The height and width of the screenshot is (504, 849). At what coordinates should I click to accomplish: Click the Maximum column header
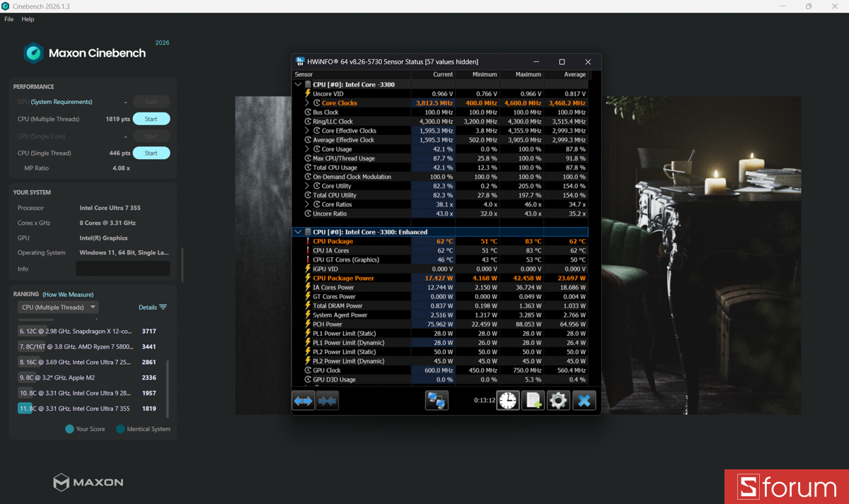[x=521, y=74]
